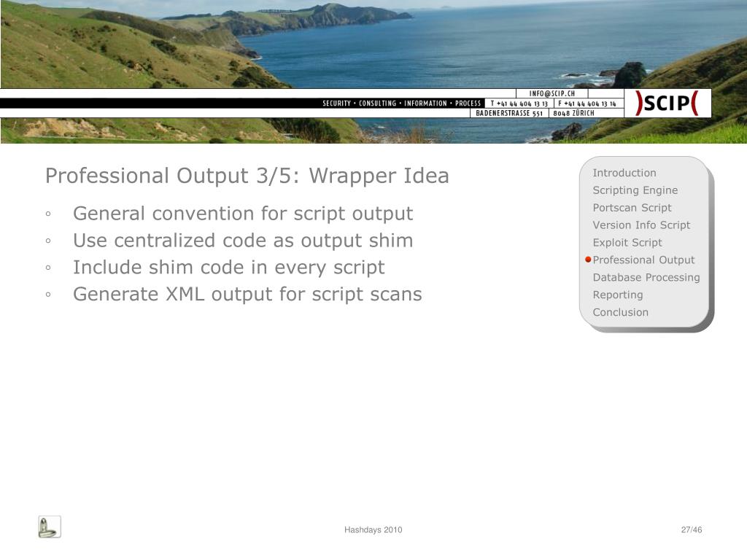The image size is (747, 560).
Task: Click the SCIP logo in the banner
Action: pos(667,103)
